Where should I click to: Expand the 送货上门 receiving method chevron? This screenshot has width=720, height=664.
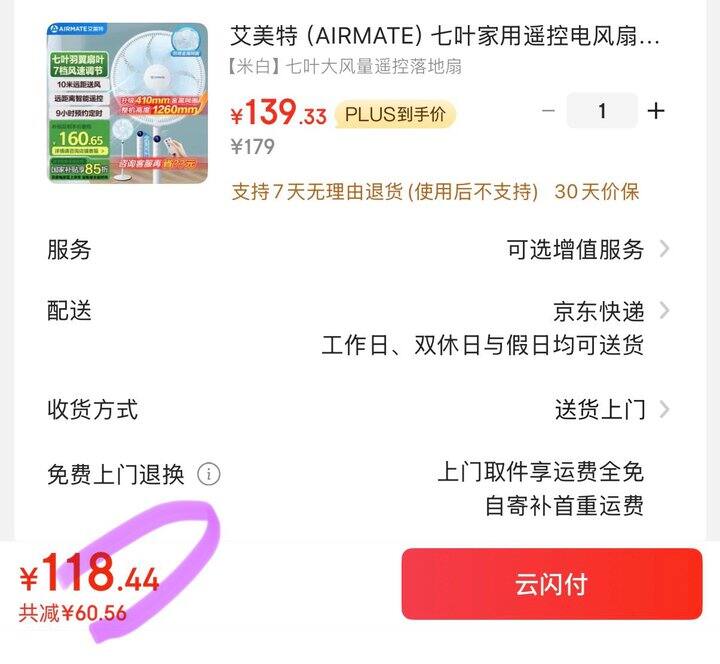[x=664, y=409]
